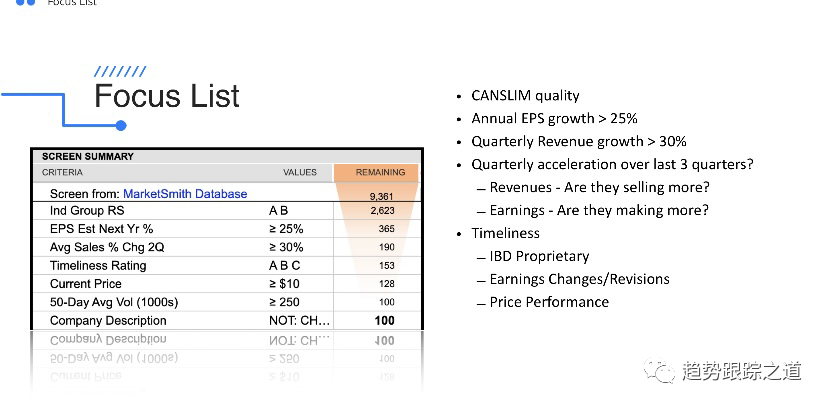Click the blue dots logo at top-left
Screen dimensions: 828x407
[26, 3]
